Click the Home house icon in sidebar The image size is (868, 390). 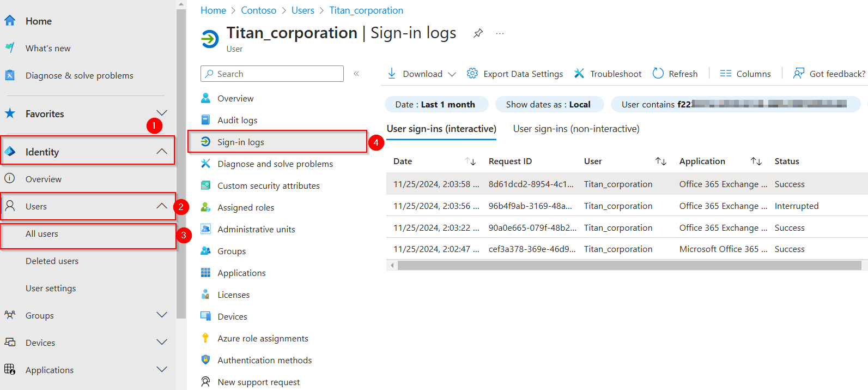pyautogui.click(x=10, y=21)
